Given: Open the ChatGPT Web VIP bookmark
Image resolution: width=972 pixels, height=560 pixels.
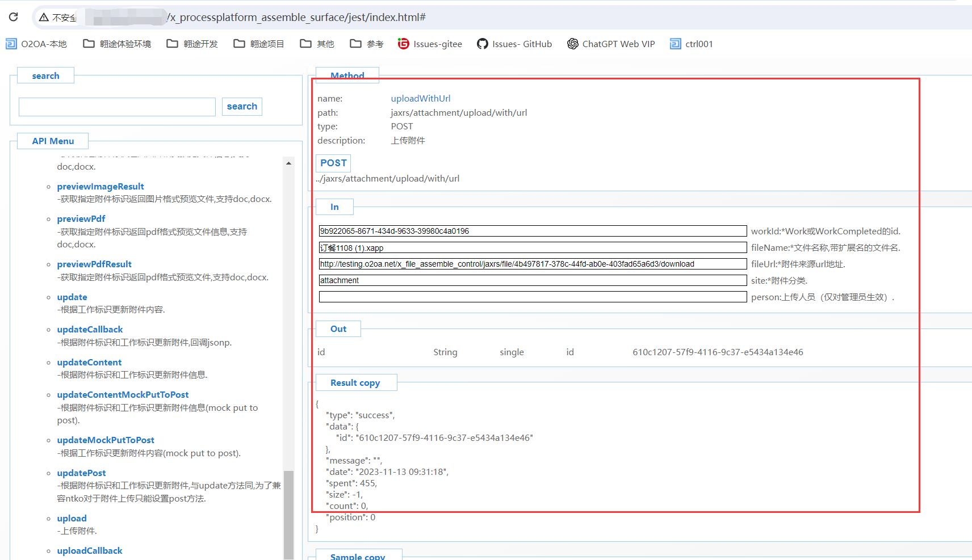Looking at the screenshot, I should pos(611,44).
